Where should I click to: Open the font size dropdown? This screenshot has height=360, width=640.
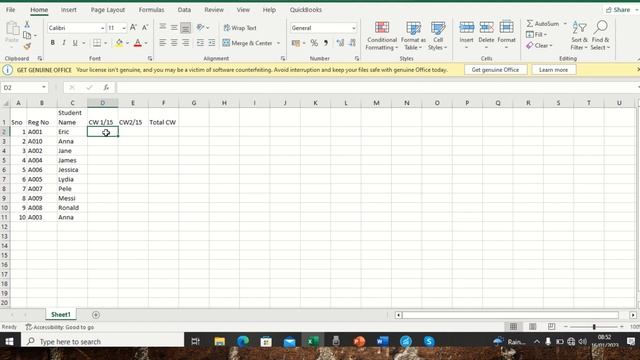click(124, 28)
